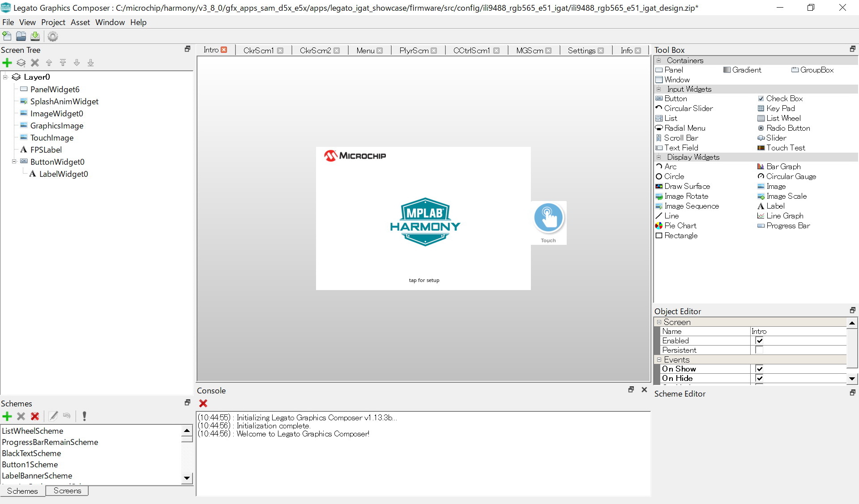Select ProgressBarRemainScheme in the Schemes list

coord(50,442)
